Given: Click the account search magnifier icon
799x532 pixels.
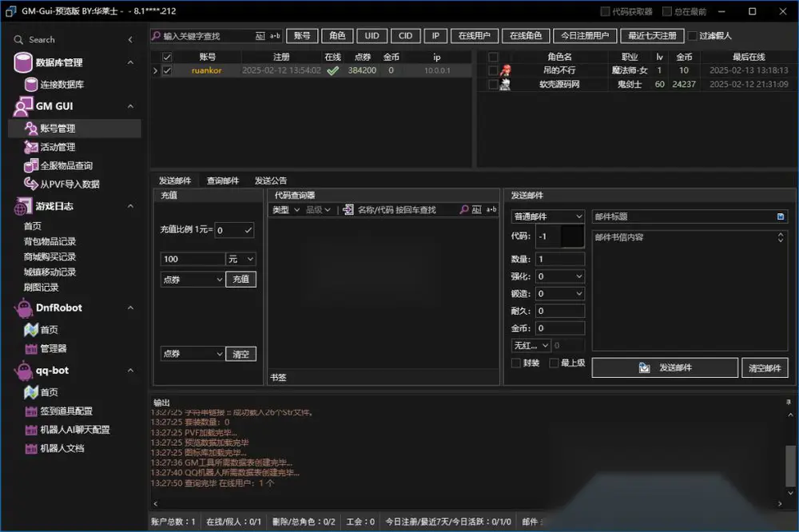Looking at the screenshot, I should point(157,36).
